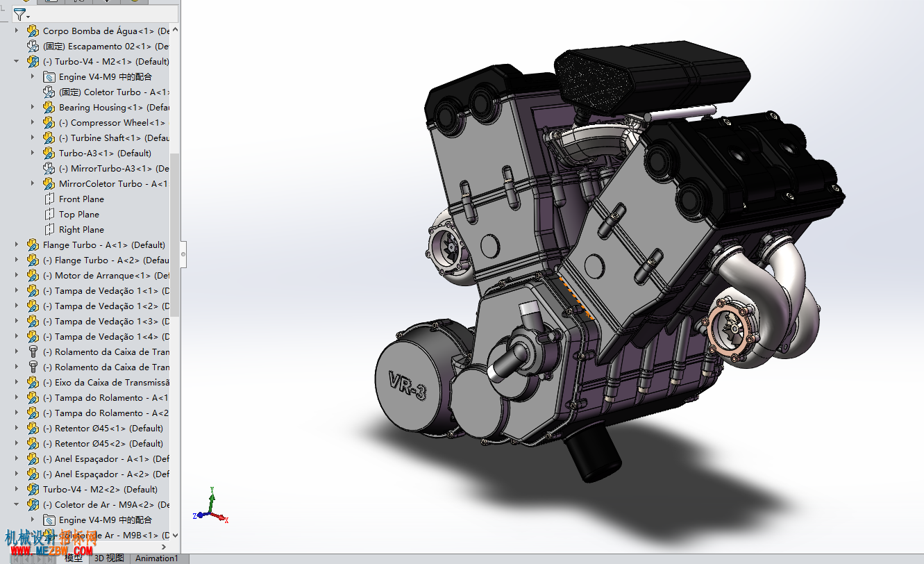
Task: Click the Escapamento 02<1> component icon
Action: (33, 46)
